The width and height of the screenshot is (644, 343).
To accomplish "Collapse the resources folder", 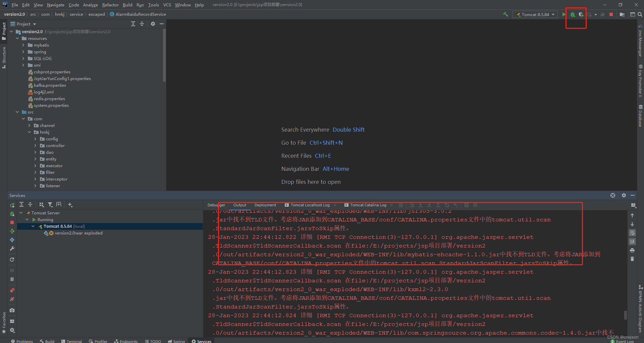I will click(x=17, y=39).
